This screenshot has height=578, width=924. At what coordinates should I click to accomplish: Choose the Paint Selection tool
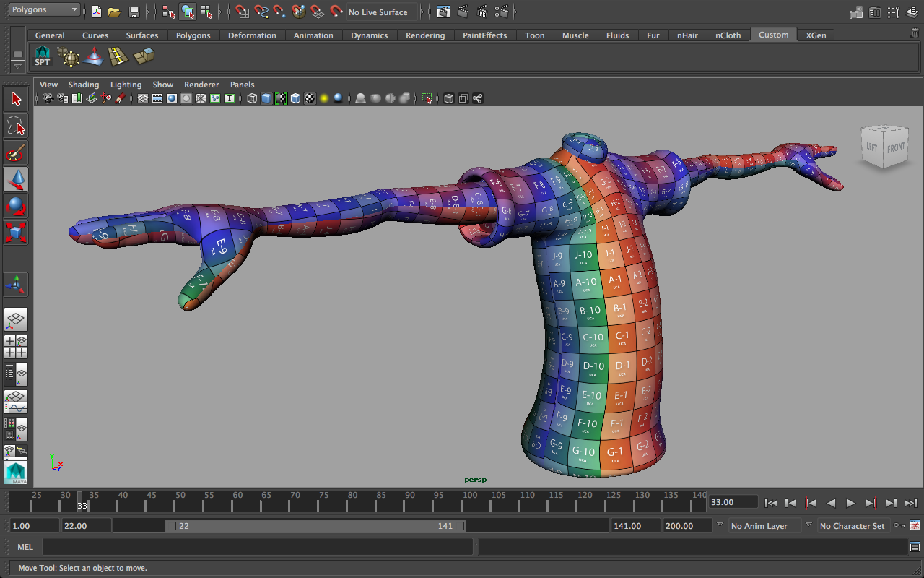point(16,152)
